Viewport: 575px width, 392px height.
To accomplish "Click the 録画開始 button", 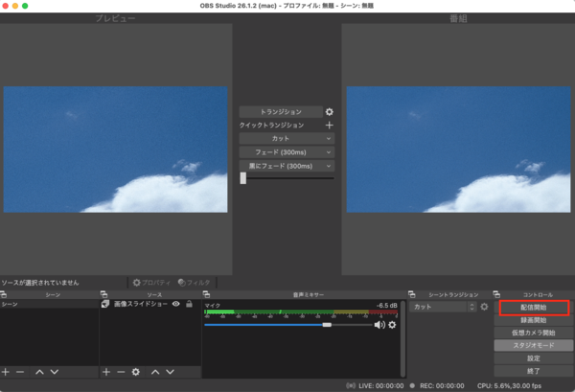I will point(536,320).
